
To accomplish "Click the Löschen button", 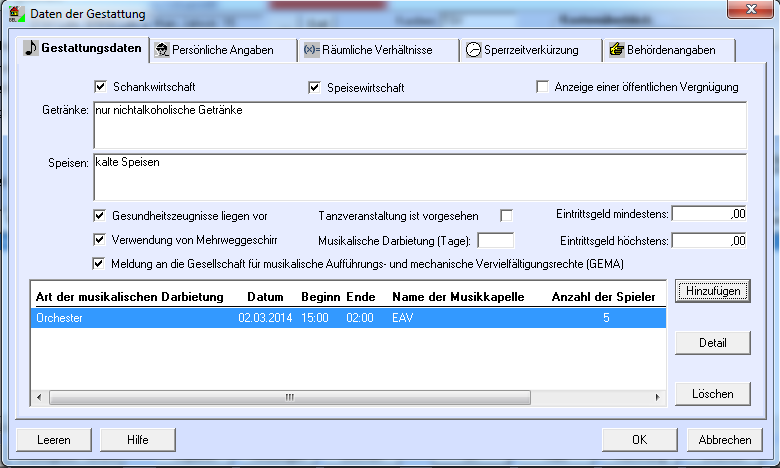I will 712,394.
